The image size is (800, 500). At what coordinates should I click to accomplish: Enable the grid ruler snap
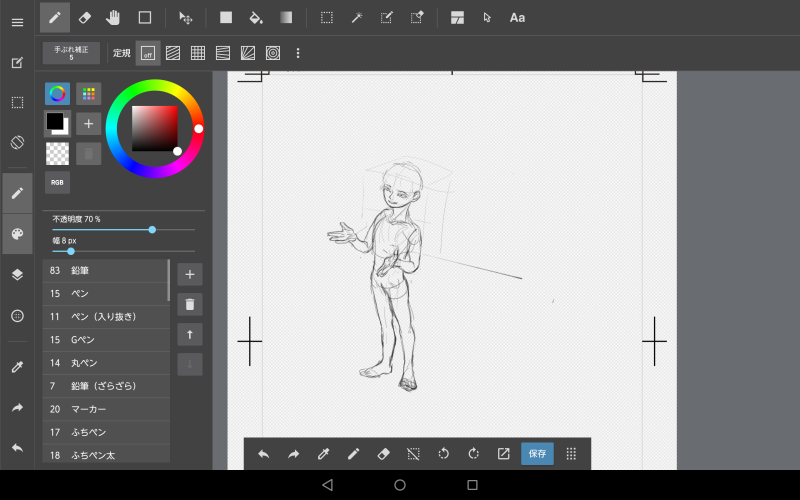[x=198, y=53]
